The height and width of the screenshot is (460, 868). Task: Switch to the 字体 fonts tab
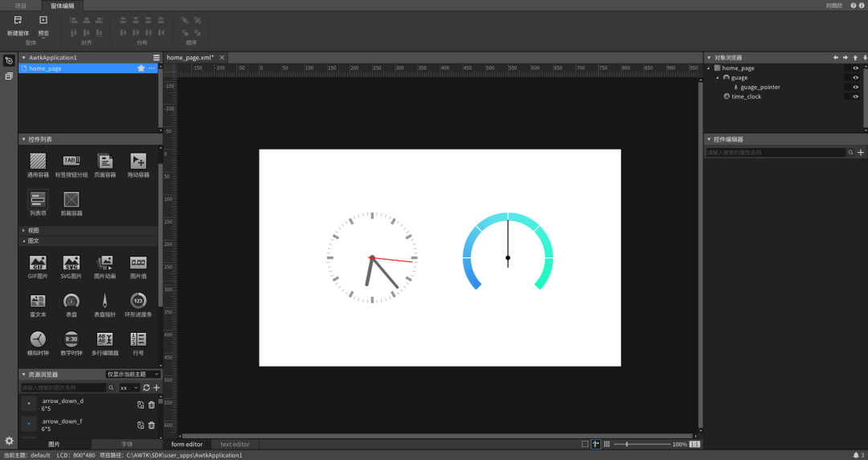tap(127, 444)
